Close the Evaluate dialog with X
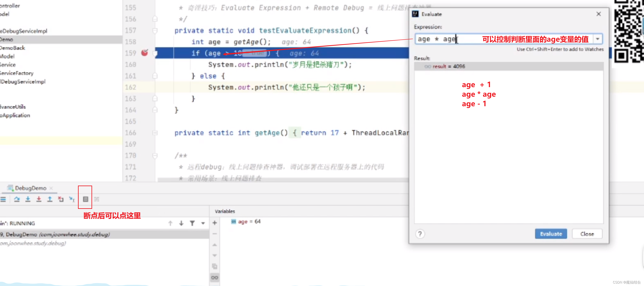Image resolution: width=644 pixels, height=286 pixels. 598,14
